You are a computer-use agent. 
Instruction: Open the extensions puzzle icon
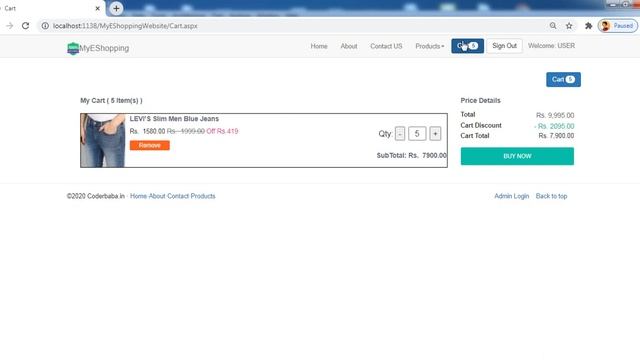coord(588,26)
